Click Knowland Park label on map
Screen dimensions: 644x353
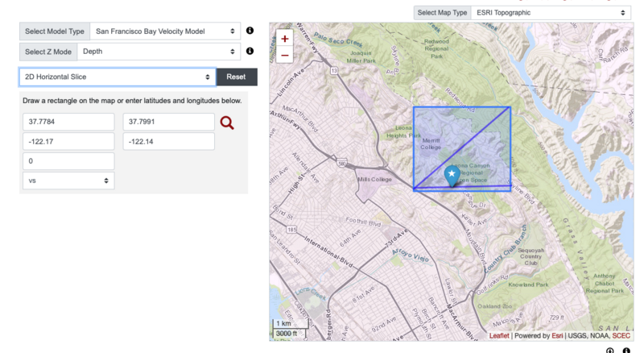(x=528, y=284)
